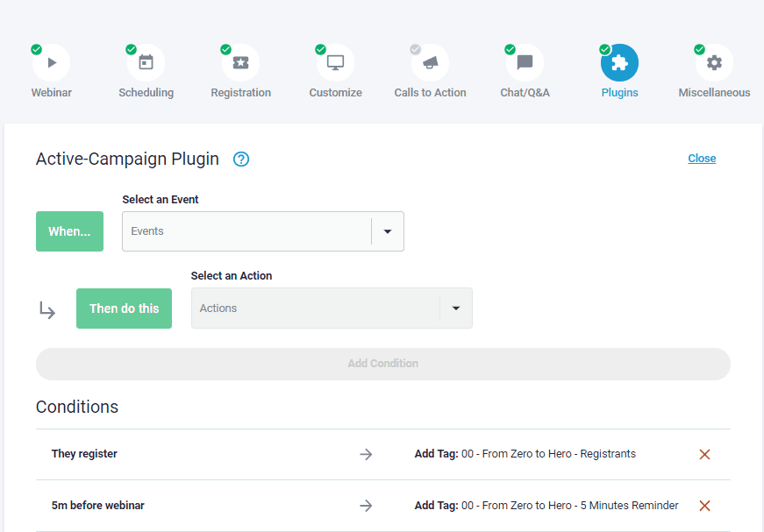Click the Select an Action label
Viewport: 764px width, 532px height.
pos(232,276)
